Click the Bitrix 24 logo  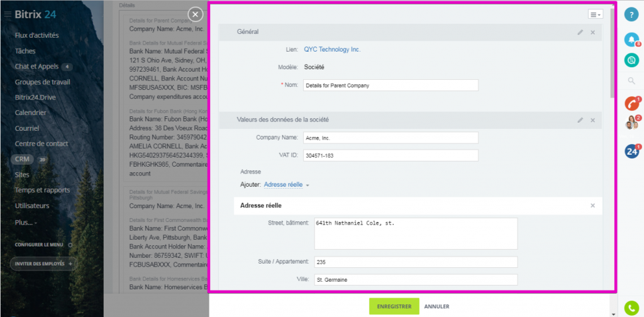(x=35, y=15)
